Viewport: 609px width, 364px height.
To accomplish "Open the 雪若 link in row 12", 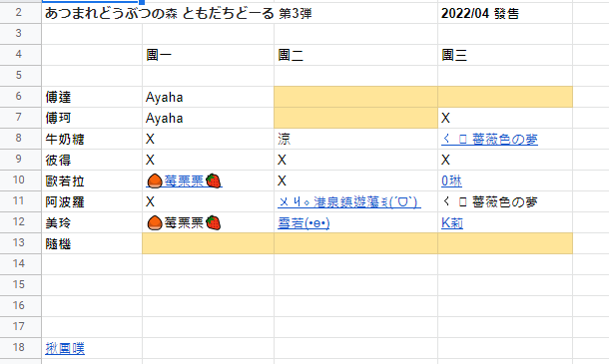I will [304, 222].
